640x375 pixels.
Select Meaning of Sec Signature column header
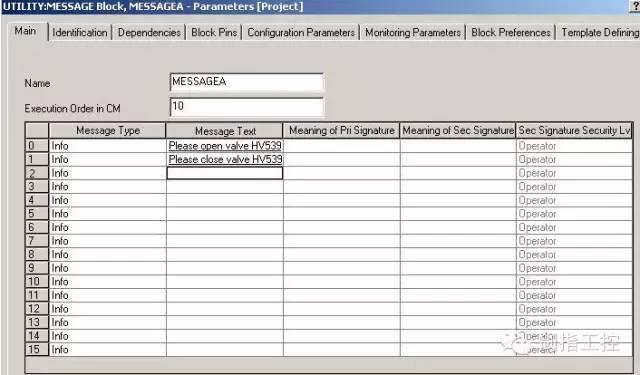tap(458, 131)
